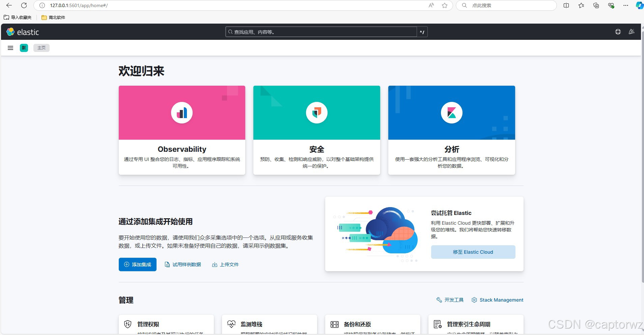Click the browser back arrow
The width and height of the screenshot is (644, 335).
click(x=9, y=5)
